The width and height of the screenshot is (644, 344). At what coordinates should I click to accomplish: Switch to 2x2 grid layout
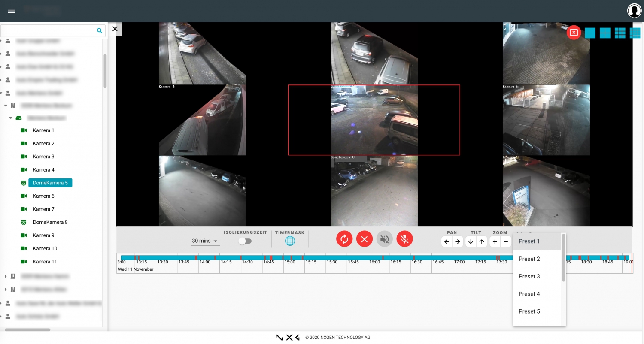605,33
